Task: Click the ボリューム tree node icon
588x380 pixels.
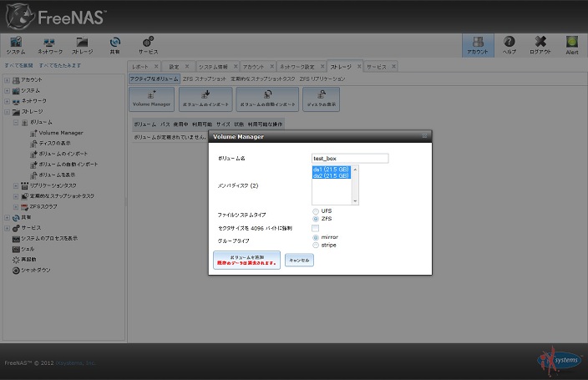Action: coord(24,123)
